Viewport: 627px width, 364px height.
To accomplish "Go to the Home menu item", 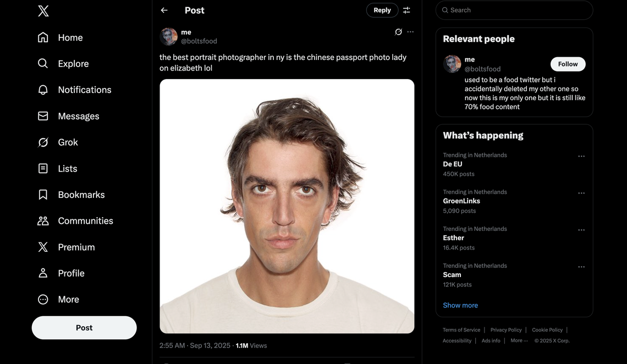I will pyautogui.click(x=70, y=37).
